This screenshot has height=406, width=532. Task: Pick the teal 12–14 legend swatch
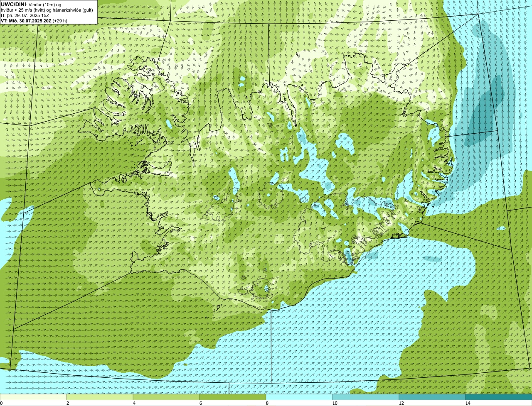click(432, 397)
